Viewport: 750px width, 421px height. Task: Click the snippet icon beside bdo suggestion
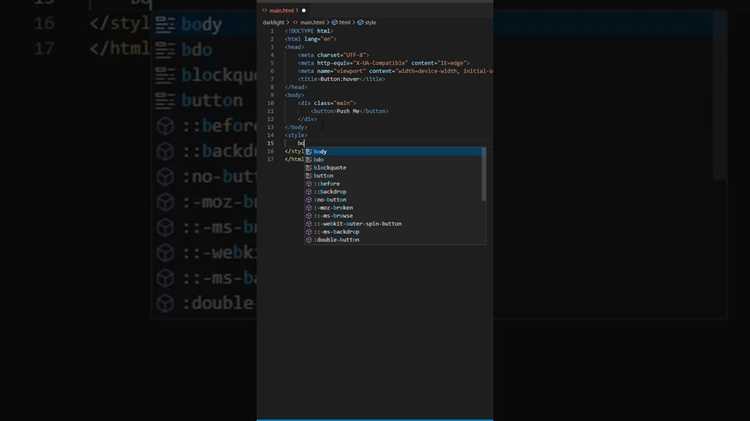pos(309,160)
